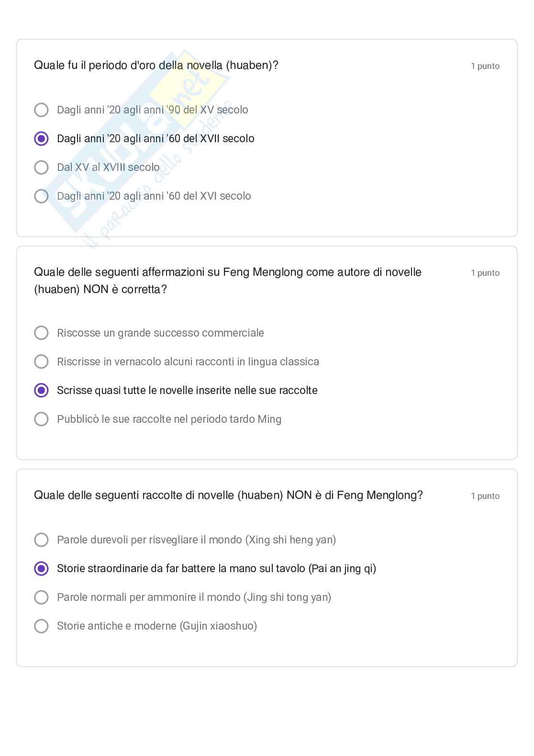Click "1 punto" beside the raccolte question

coord(485,496)
